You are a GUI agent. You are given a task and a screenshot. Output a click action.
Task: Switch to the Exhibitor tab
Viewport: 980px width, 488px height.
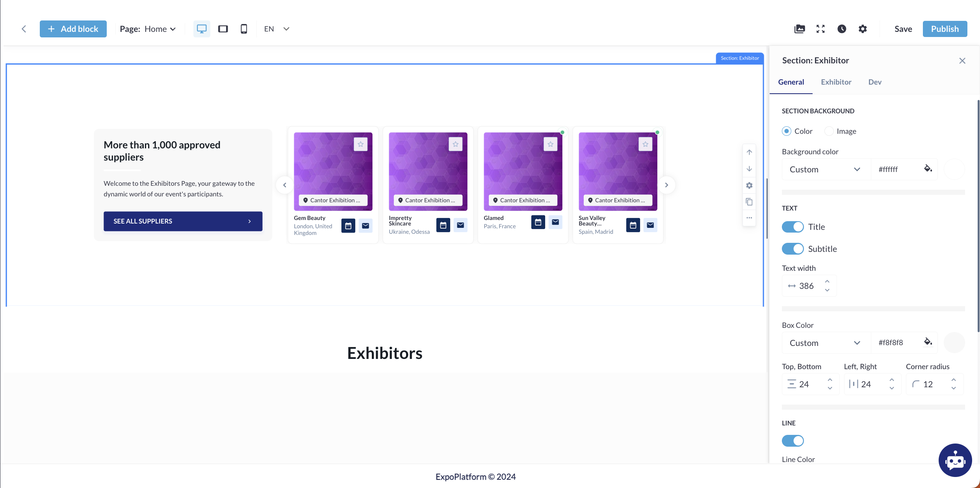836,82
